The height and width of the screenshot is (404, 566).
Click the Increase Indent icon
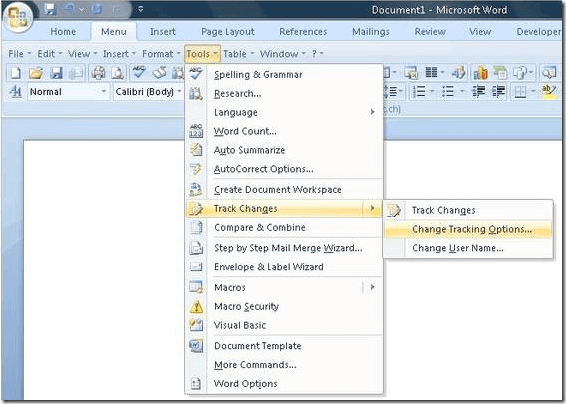click(498, 92)
